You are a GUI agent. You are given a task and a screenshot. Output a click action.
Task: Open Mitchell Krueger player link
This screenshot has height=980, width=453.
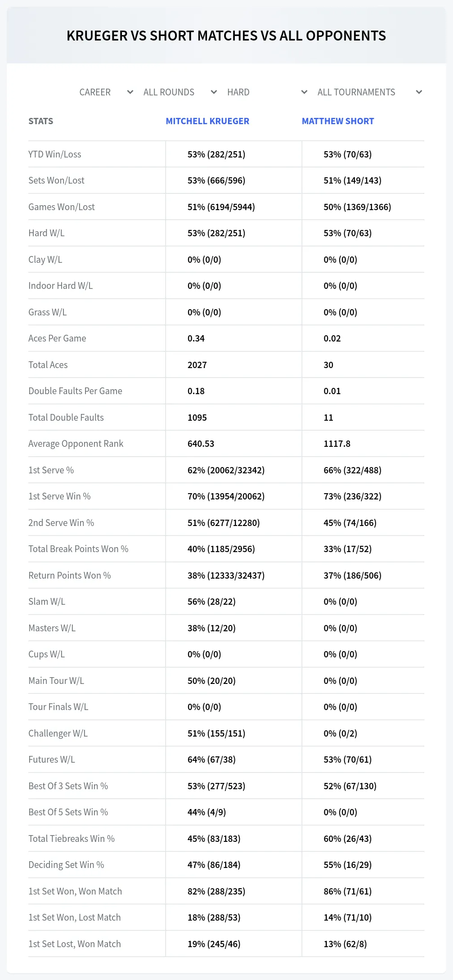point(207,121)
